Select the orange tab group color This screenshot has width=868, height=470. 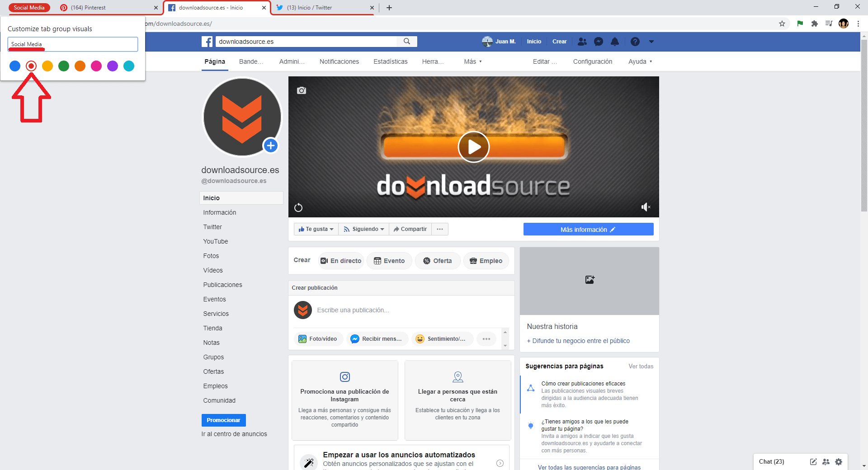[x=80, y=66]
